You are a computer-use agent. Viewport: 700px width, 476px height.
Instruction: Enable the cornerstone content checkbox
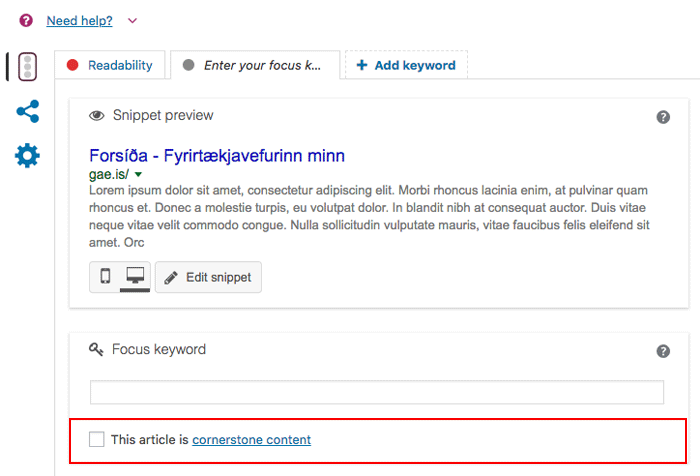point(97,439)
